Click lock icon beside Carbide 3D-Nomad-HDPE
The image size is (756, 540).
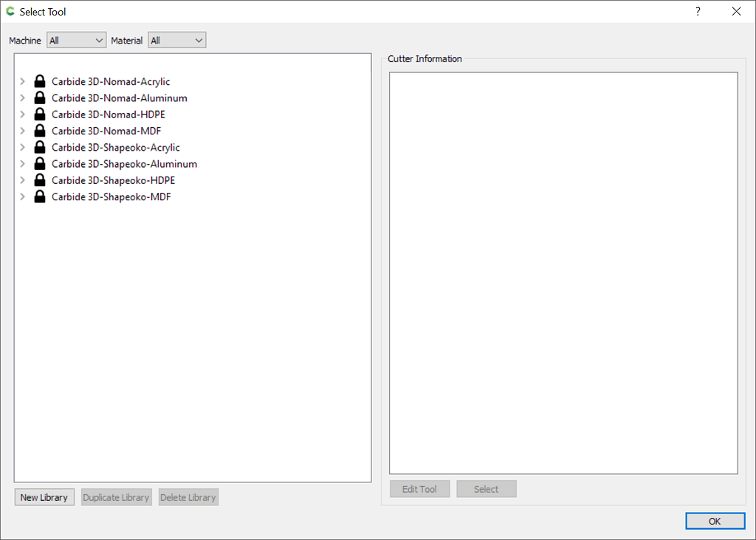coord(40,114)
